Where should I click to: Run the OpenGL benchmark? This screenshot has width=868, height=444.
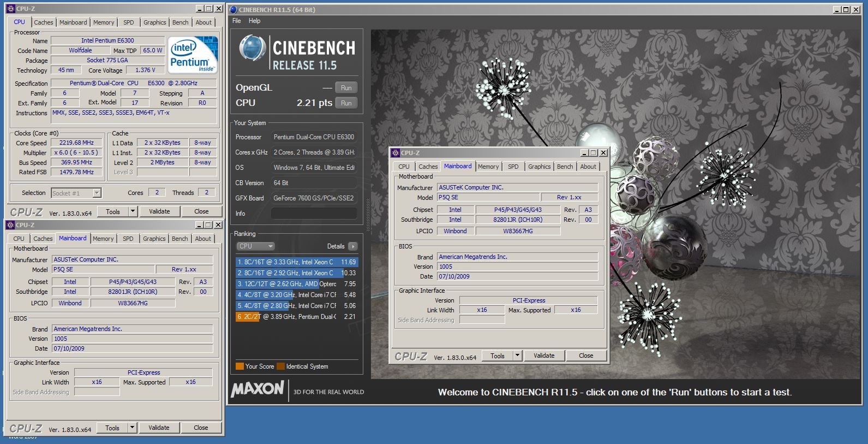click(346, 87)
